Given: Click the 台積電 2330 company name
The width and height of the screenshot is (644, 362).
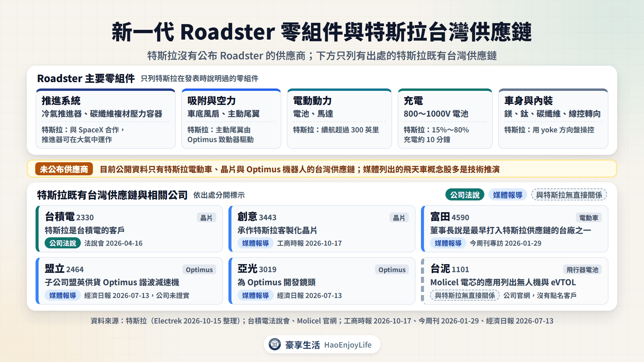Looking at the screenshot, I should 69,217.
